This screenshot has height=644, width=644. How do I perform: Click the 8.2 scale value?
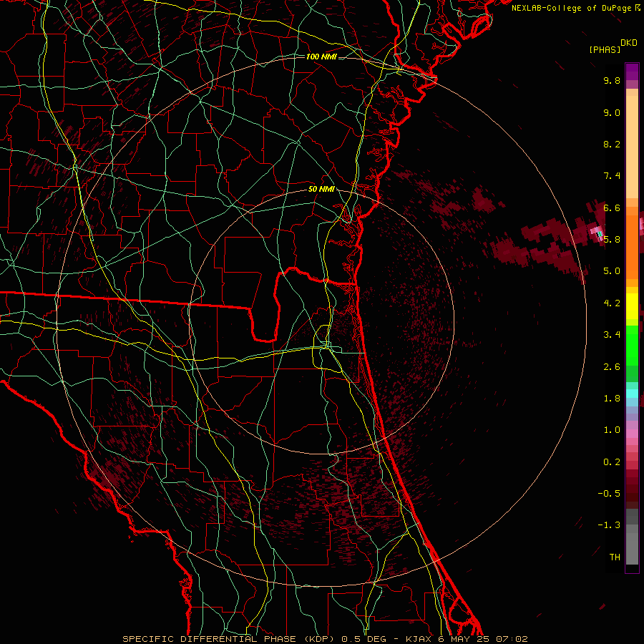pos(612,144)
